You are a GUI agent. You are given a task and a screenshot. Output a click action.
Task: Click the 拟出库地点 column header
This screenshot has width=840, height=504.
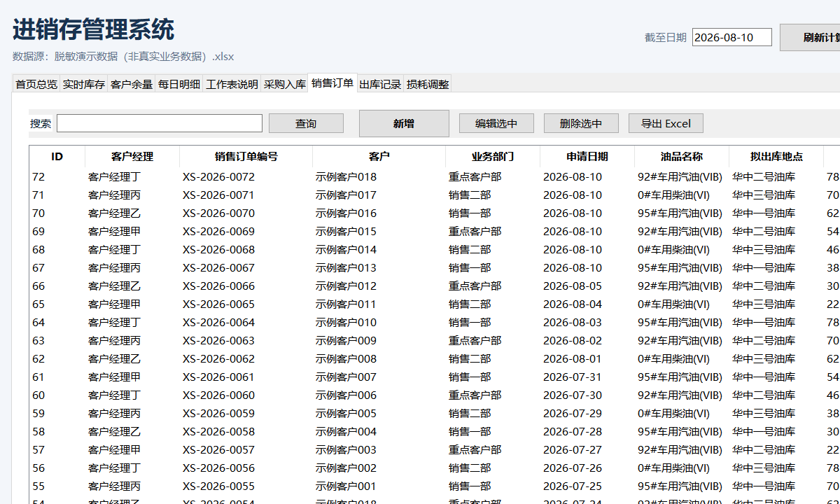pos(776,157)
